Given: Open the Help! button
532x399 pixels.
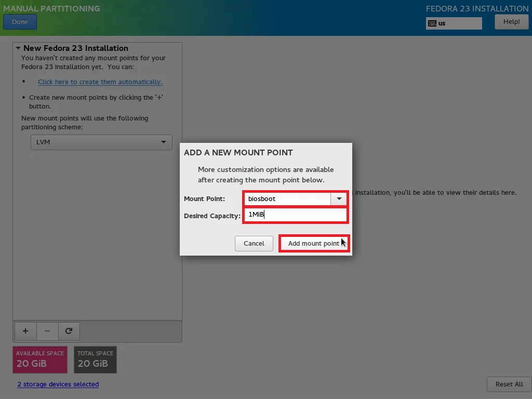Looking at the screenshot, I should (511, 22).
